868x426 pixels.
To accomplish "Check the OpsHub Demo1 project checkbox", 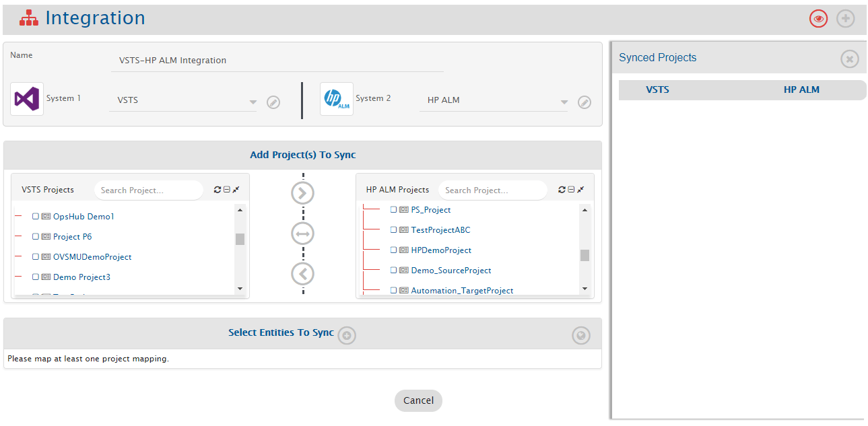I will click(x=36, y=217).
